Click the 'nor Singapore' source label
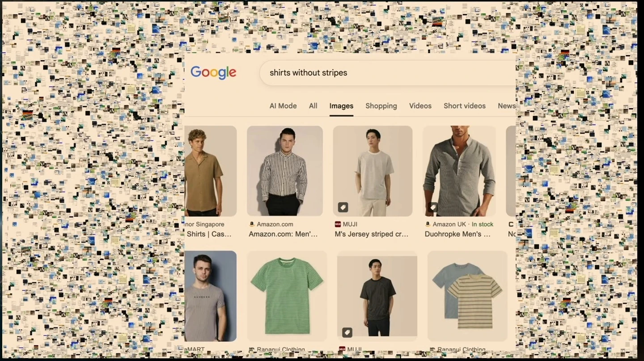This screenshot has height=361, width=644. [x=205, y=224]
